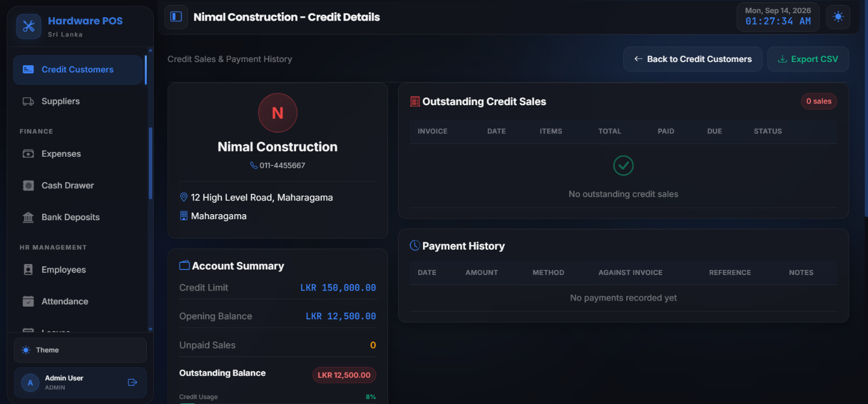Click the Suppliers truck icon
The width and height of the screenshot is (868, 404).
28,101
